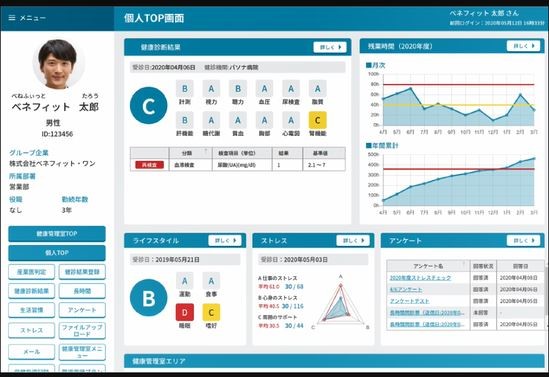
Task: Open 健診結果登録 from the sidebar
Action: (82, 272)
